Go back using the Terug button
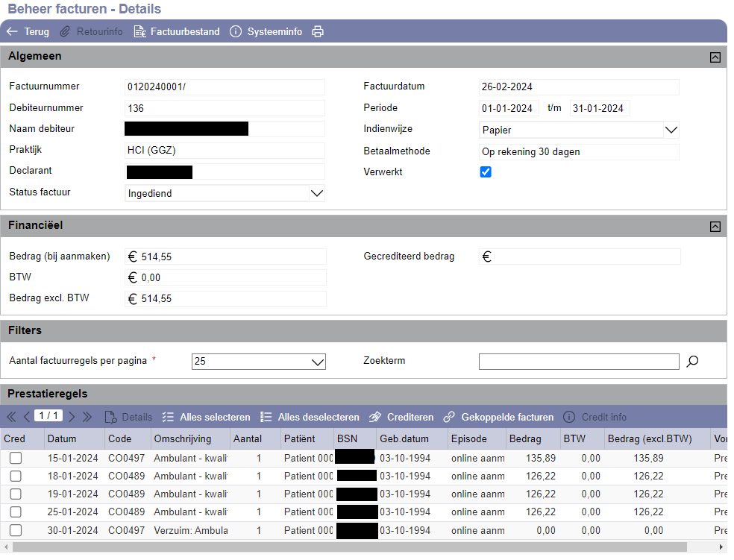Image resolution: width=734 pixels, height=560 pixels. [28, 31]
